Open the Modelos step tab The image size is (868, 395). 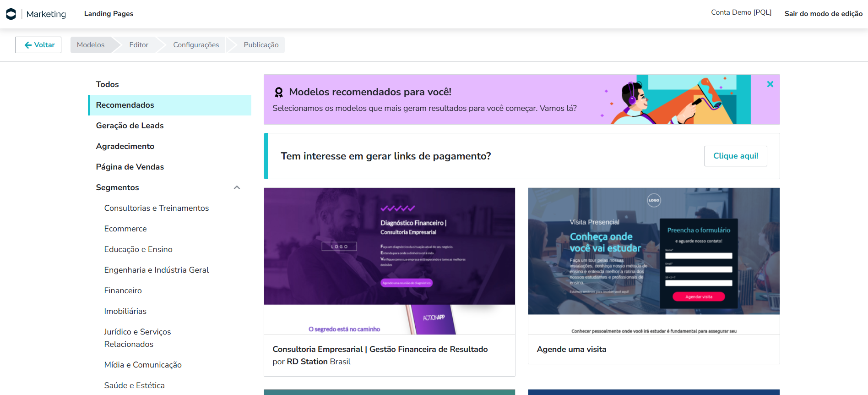[x=91, y=45]
